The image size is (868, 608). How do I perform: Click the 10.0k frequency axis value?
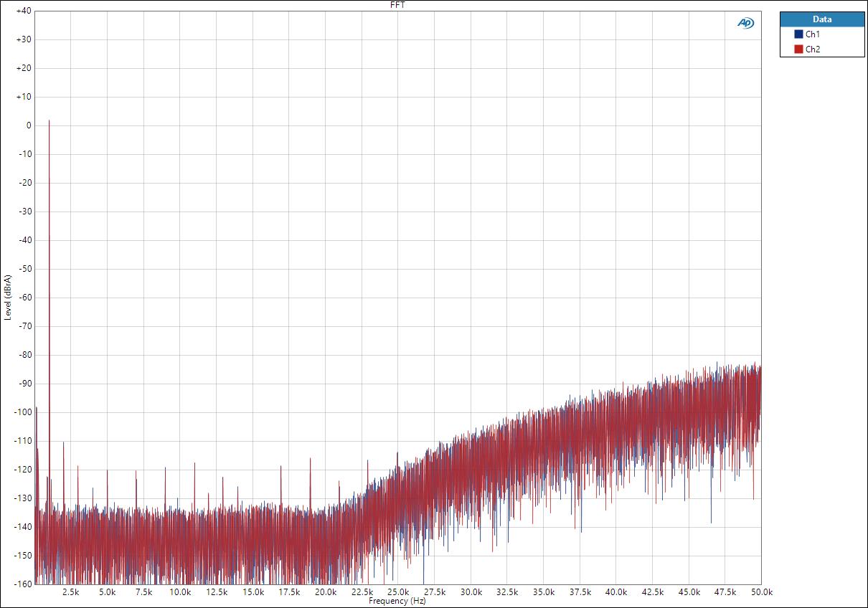tap(180, 593)
